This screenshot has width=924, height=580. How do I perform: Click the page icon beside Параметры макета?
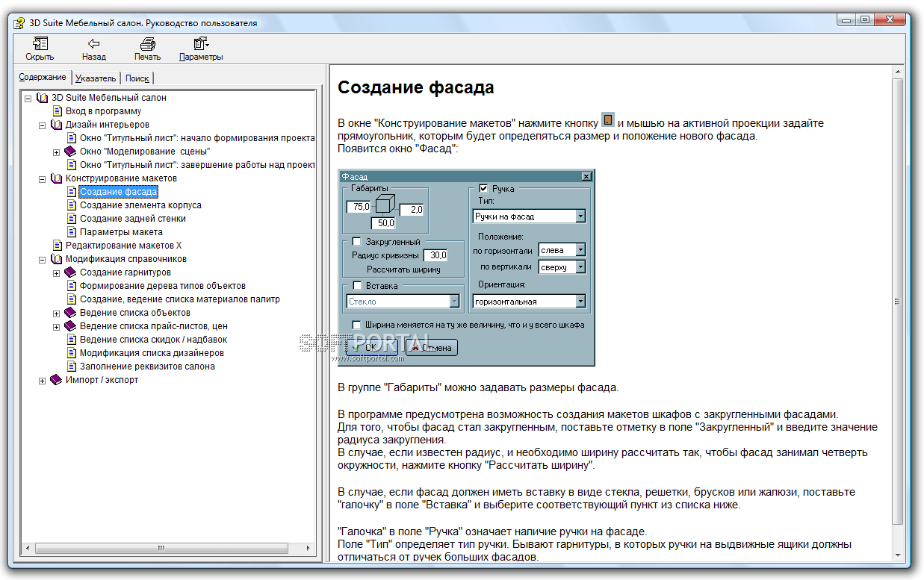pyautogui.click(x=72, y=232)
